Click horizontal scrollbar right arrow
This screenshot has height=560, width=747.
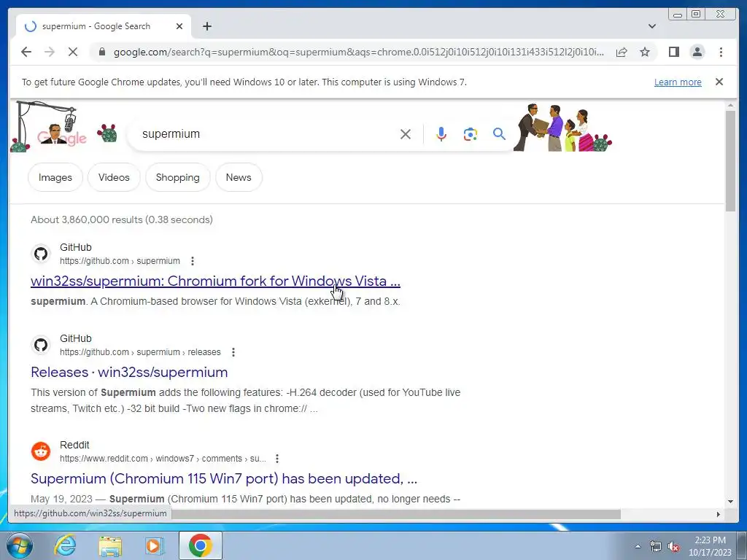pyautogui.click(x=719, y=514)
